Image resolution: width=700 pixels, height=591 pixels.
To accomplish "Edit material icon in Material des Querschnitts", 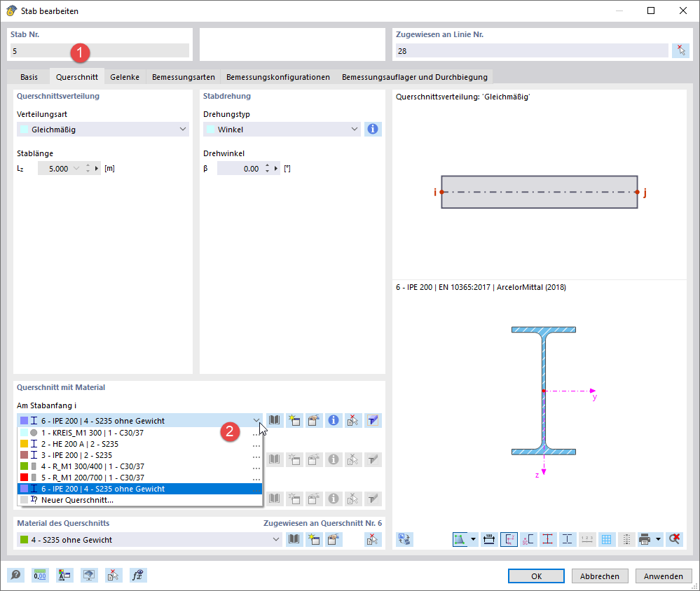I will click(333, 539).
